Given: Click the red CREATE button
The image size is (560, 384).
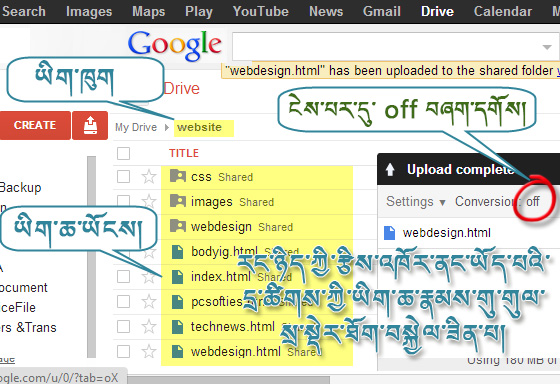Looking at the screenshot, I should (x=35, y=125).
